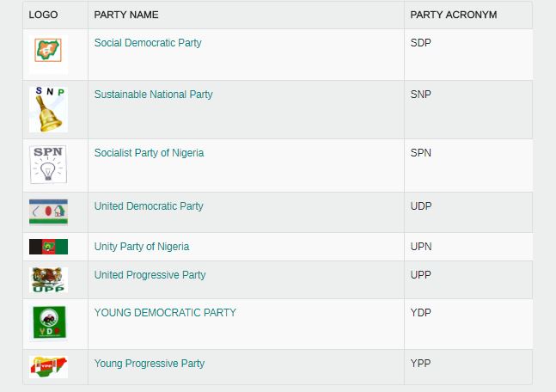Open the Sustainable National Party link
Screen dimensions: 556x392
pyautogui.click(x=153, y=95)
